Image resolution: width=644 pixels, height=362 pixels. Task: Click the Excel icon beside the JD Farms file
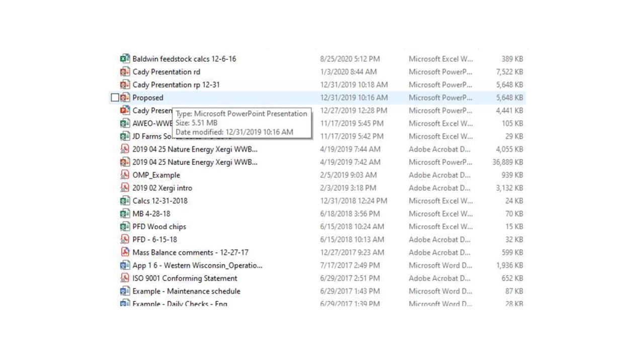(125, 136)
